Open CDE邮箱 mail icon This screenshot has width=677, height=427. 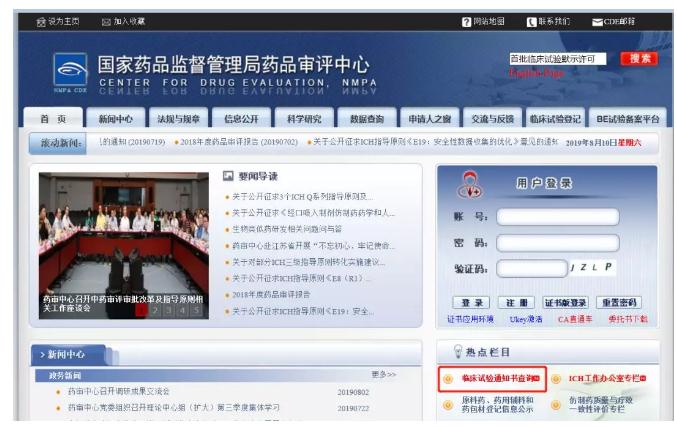(597, 22)
